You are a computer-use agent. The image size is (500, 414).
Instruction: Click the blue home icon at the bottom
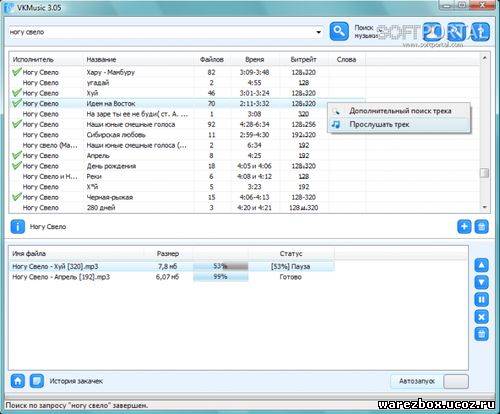[18, 381]
